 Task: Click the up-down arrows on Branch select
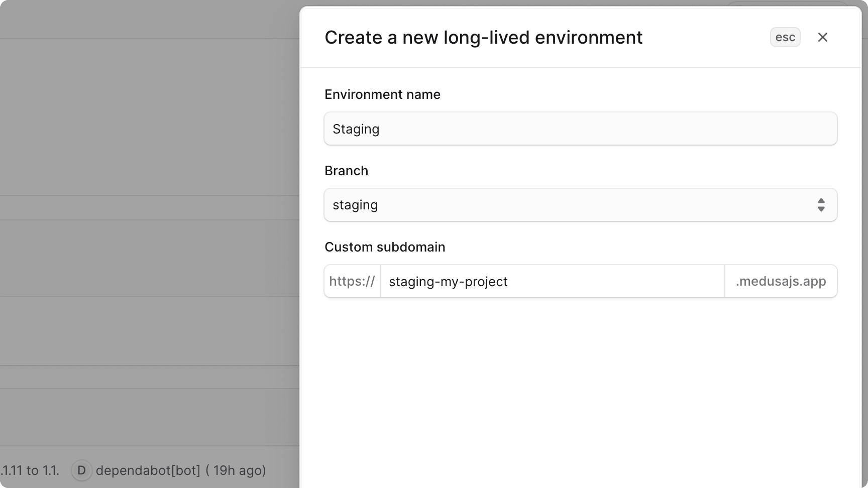[821, 205]
